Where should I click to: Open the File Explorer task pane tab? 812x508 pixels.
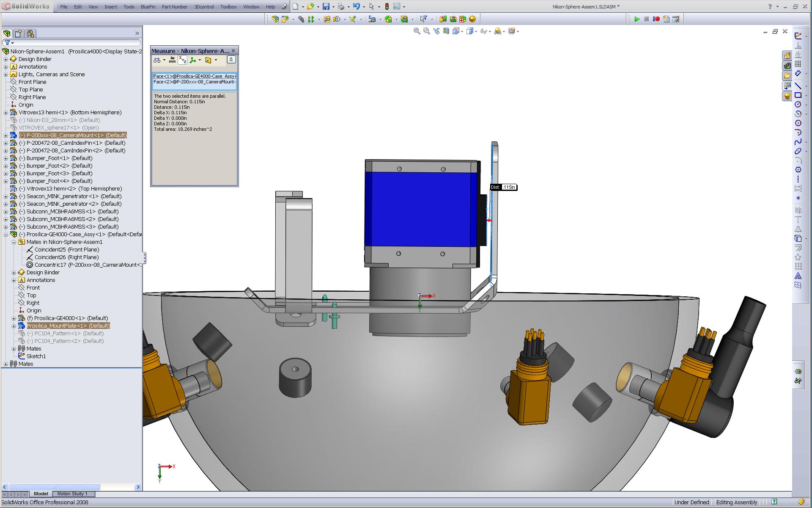pyautogui.click(x=787, y=76)
